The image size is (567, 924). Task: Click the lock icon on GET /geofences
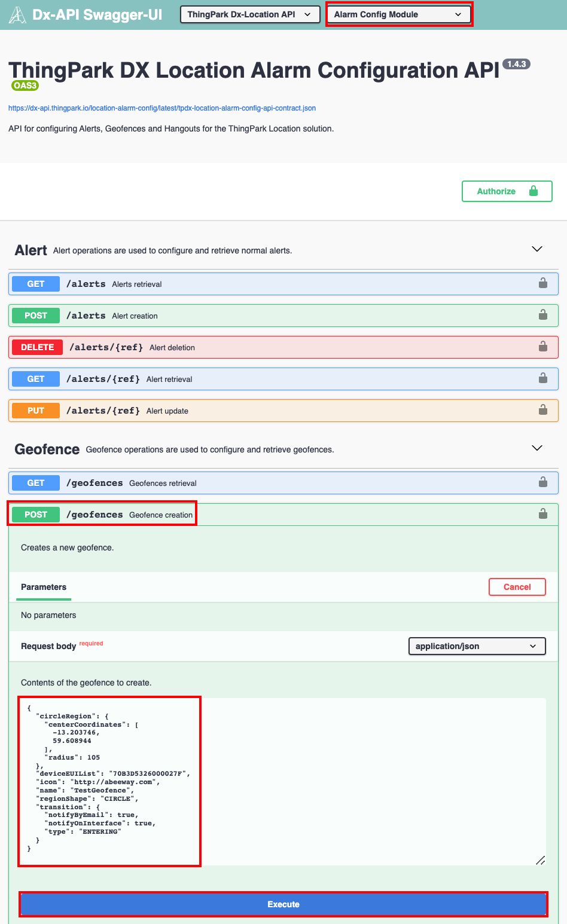[x=543, y=482]
